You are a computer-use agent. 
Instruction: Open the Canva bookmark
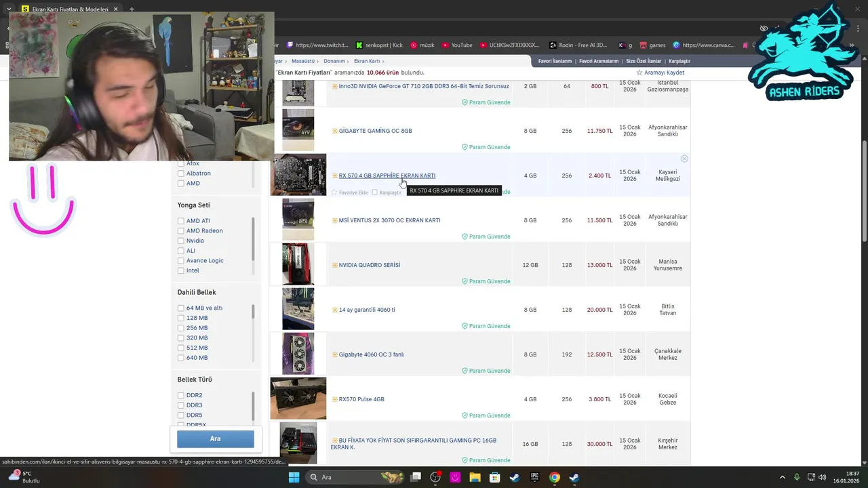(x=703, y=45)
